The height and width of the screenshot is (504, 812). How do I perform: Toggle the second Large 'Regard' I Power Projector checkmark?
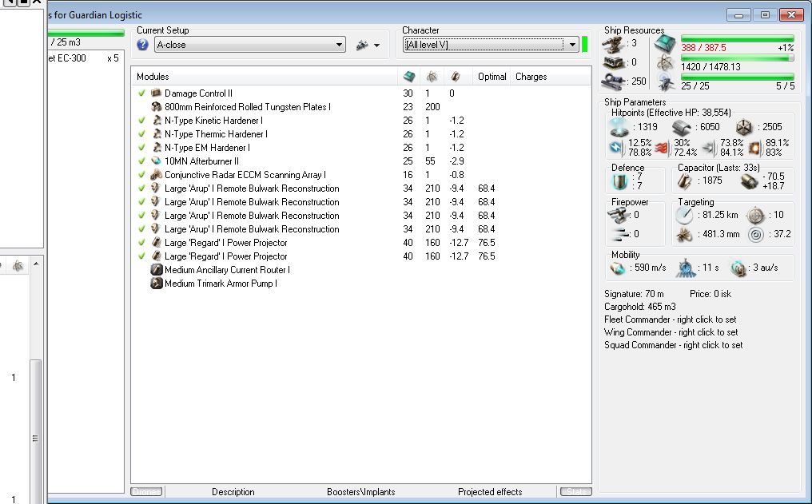point(141,256)
